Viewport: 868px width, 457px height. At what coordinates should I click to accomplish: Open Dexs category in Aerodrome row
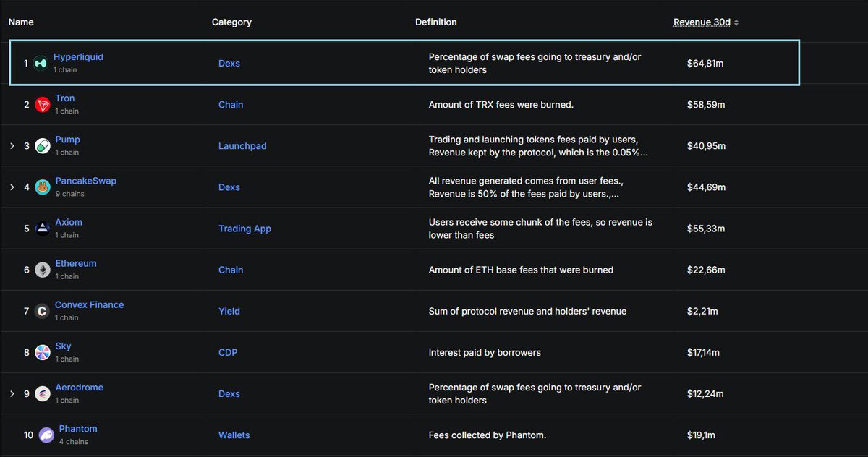[x=229, y=393]
